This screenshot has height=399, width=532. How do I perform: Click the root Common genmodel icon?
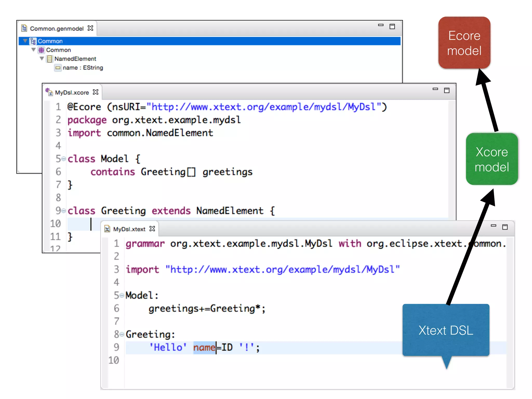[33, 41]
